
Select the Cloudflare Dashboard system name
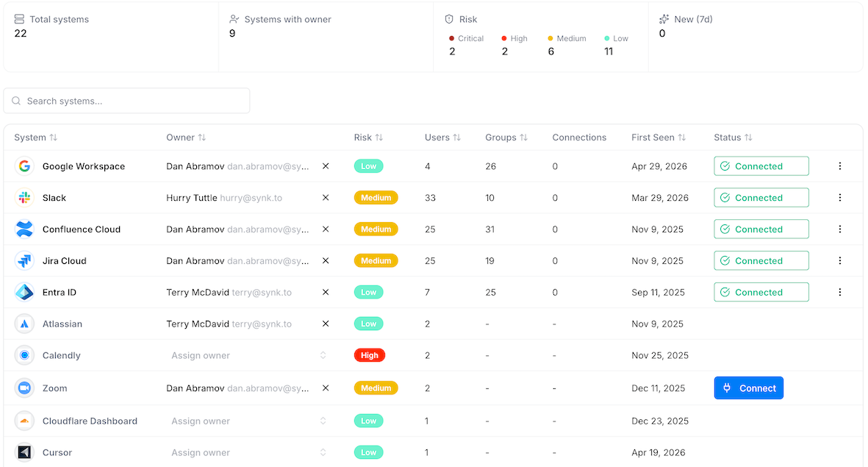point(90,421)
